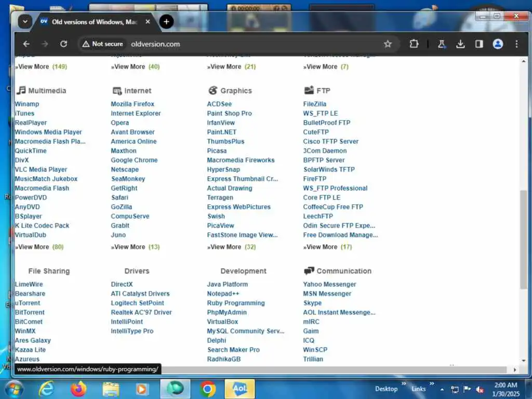
Task: Open the FileZilla link
Action: 314,104
